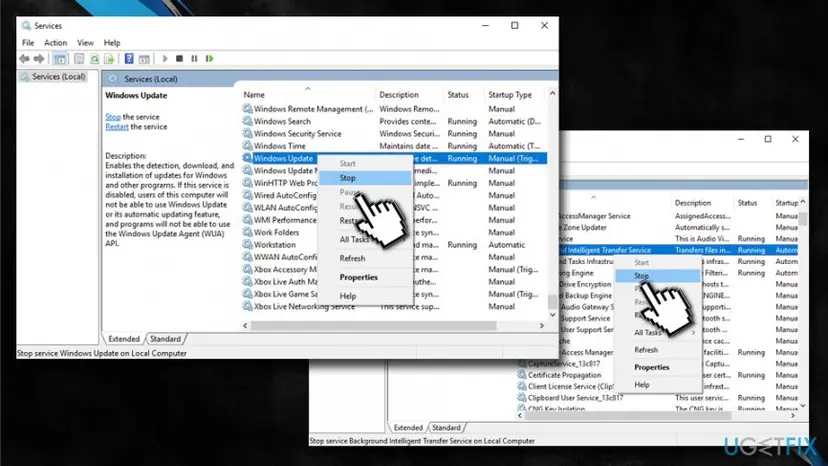Image resolution: width=828 pixels, height=466 pixels.
Task: Choose Properties in back window context menu
Action: pos(657,367)
